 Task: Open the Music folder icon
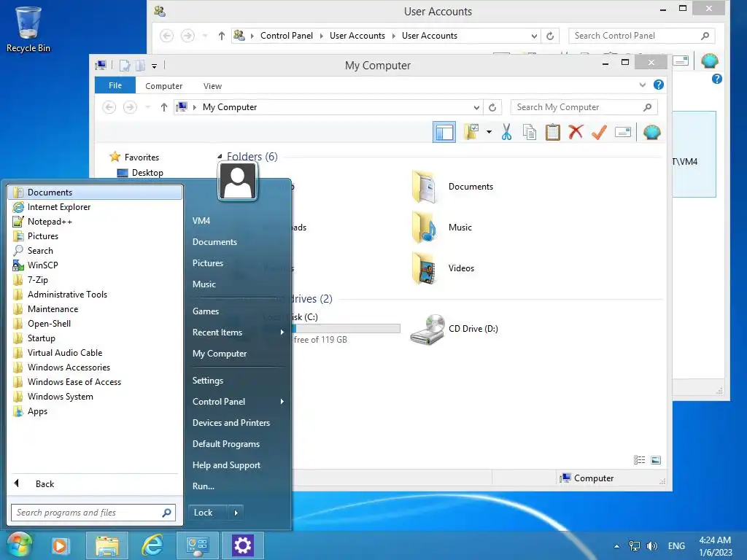coord(424,227)
